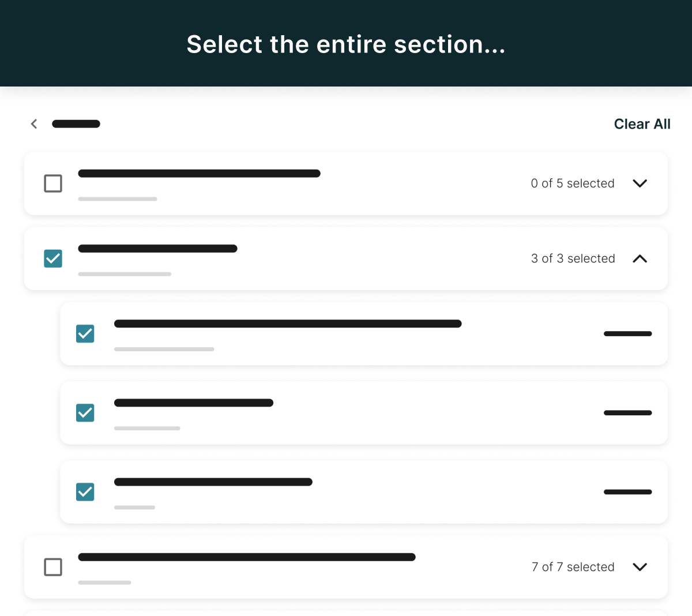Click the '7 of 7 selected' counter label
Screen dimensions: 692x616
click(573, 567)
